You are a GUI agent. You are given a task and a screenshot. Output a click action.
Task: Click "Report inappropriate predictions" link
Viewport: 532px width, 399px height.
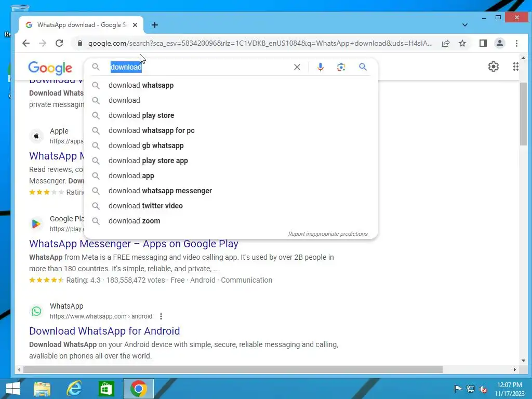point(328,234)
